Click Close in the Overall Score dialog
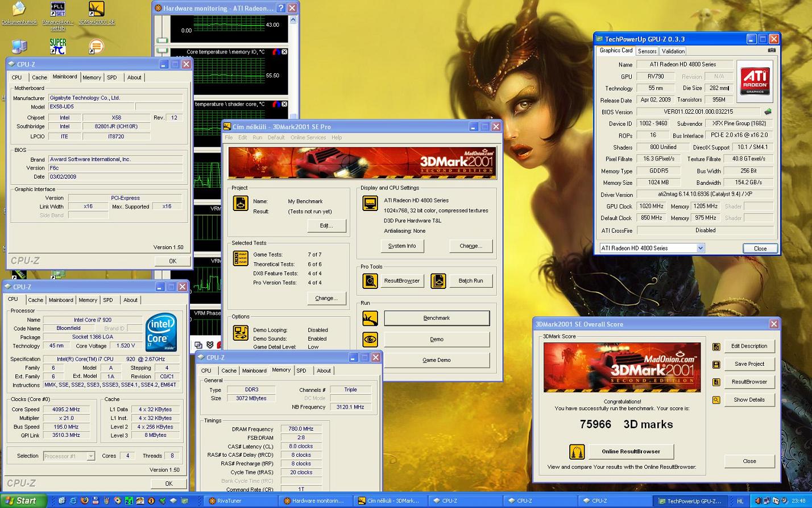The height and width of the screenshot is (508, 812). (x=749, y=461)
